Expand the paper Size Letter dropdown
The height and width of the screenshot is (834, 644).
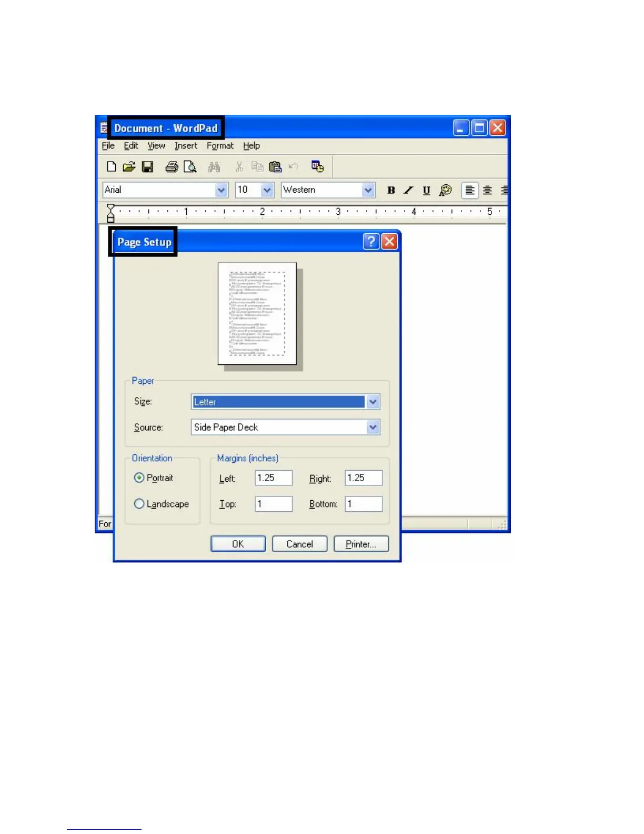click(x=373, y=402)
